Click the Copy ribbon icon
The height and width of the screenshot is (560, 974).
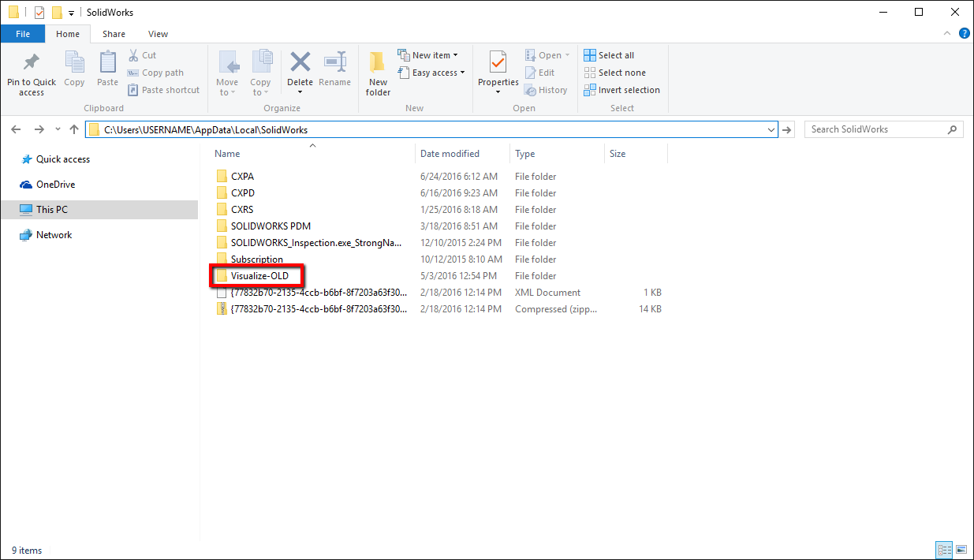coord(74,62)
